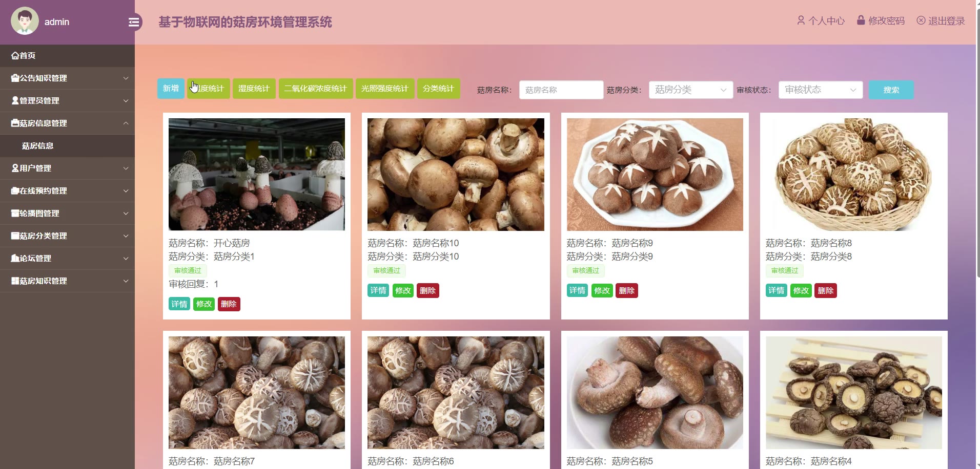Click 删除 for 开心菇房
Image resolution: width=980 pixels, height=469 pixels.
[x=229, y=304]
